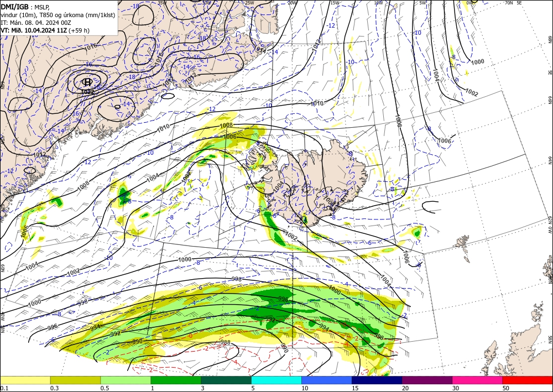
Task: Click the 35W longitude label
Action: coord(162,3)
